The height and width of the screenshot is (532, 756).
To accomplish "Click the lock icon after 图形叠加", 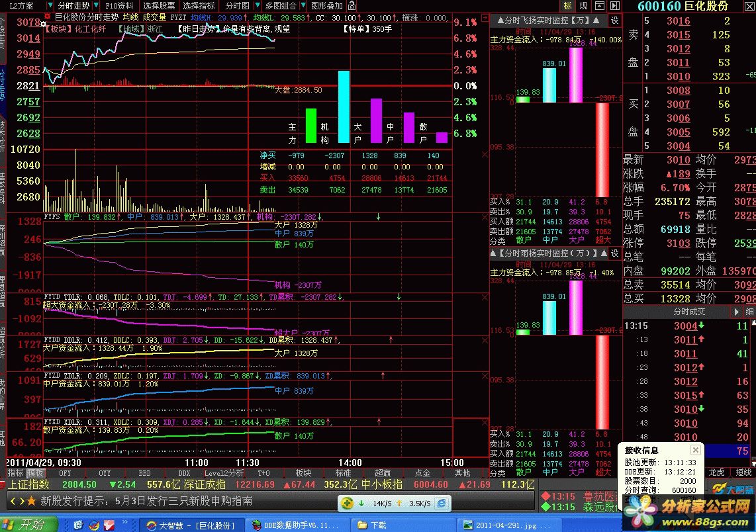I will point(352,6).
